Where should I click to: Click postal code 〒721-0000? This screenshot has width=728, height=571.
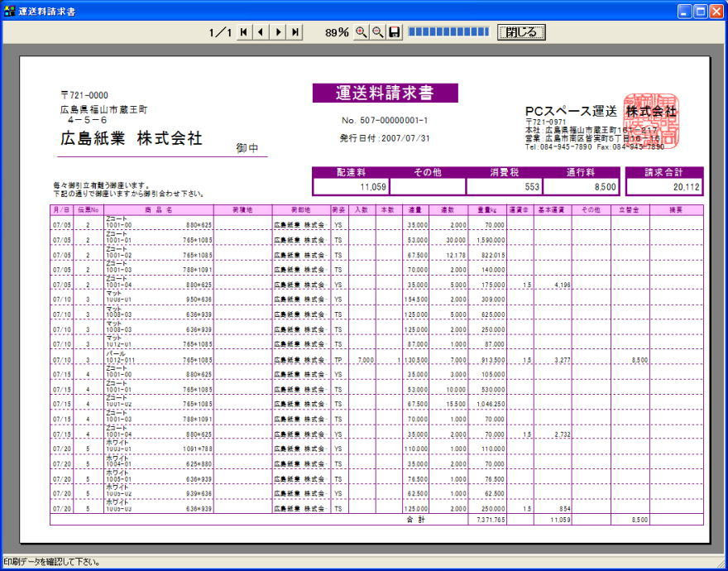tap(84, 95)
